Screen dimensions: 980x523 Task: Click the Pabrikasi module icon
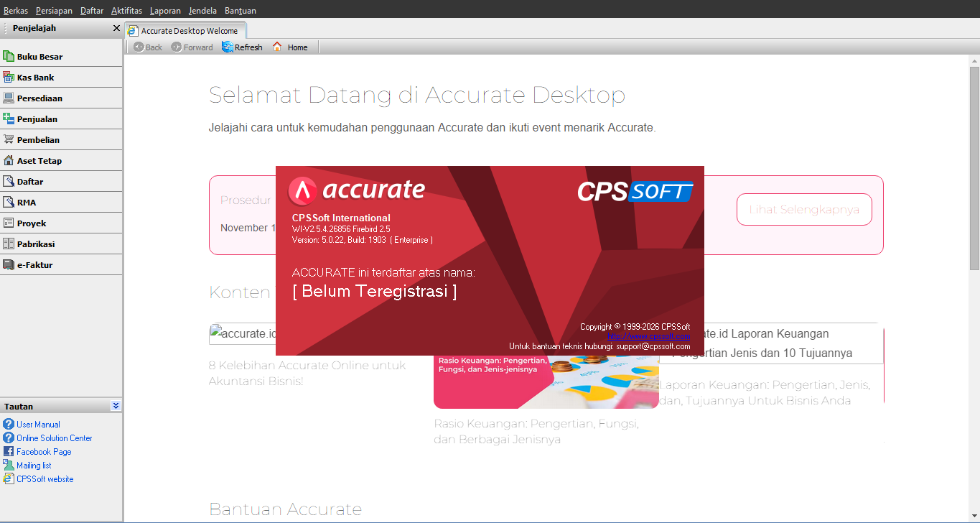9,244
